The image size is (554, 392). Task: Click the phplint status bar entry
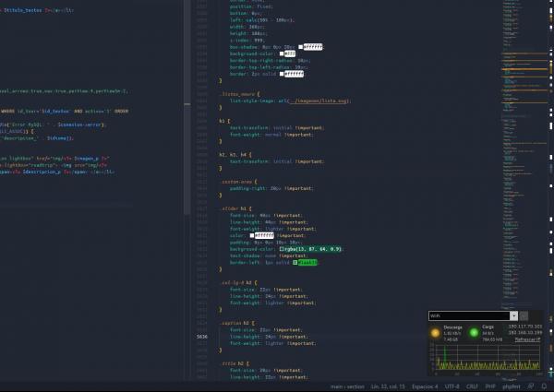[x=512, y=386]
